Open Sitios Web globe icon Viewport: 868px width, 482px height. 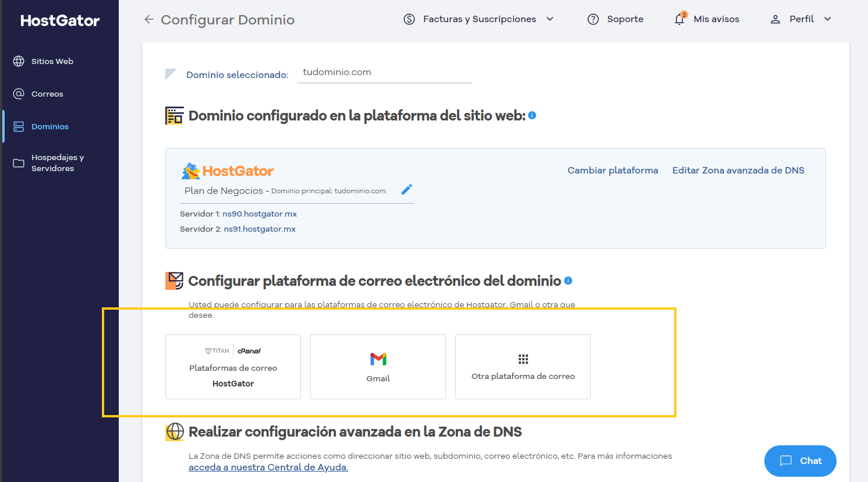coord(19,61)
